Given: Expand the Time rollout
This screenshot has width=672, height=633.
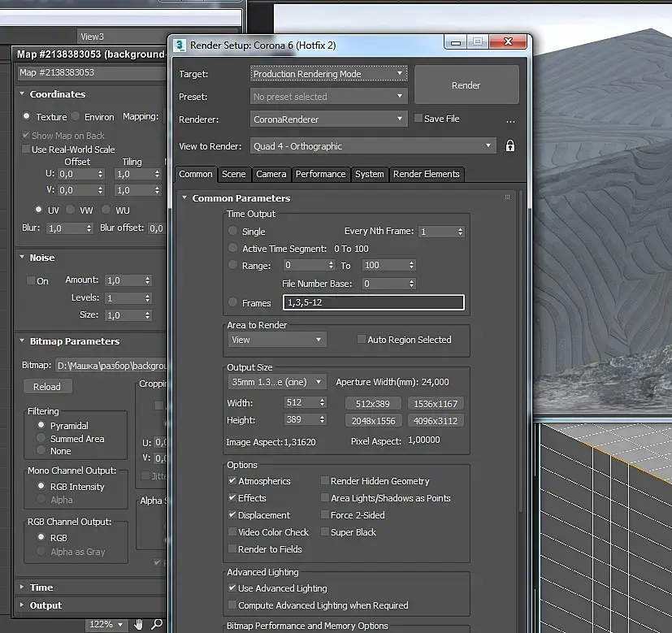Looking at the screenshot, I should 41,587.
